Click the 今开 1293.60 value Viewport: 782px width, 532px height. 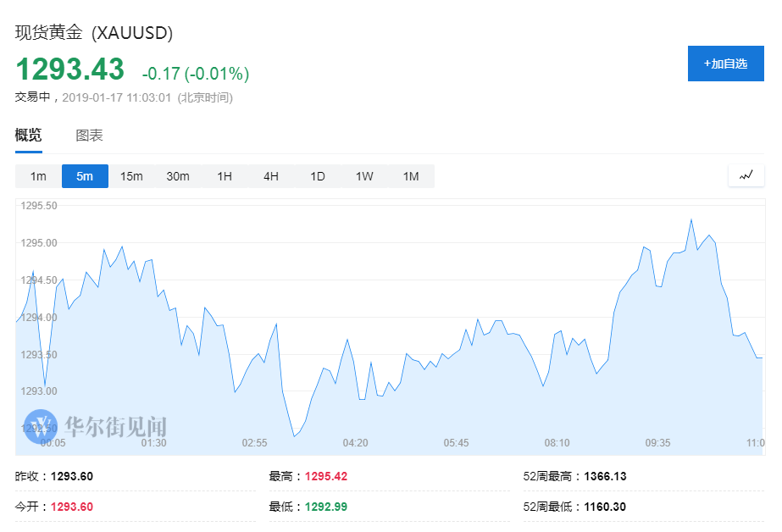(72, 507)
